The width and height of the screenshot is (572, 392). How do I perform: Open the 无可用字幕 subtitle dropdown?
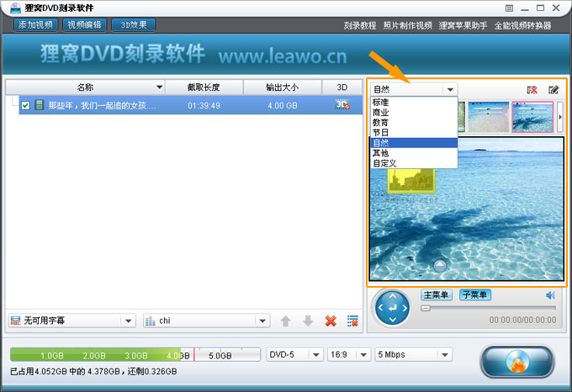point(71,320)
